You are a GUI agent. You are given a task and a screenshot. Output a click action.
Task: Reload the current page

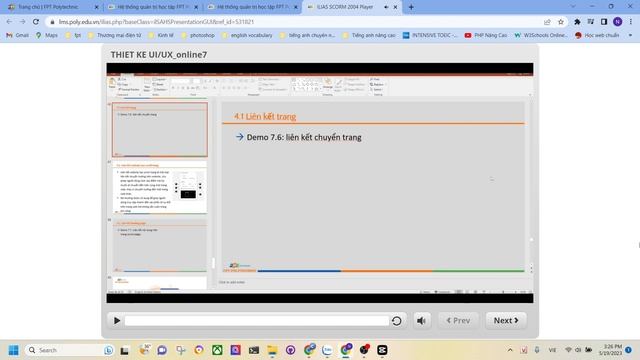[36, 22]
